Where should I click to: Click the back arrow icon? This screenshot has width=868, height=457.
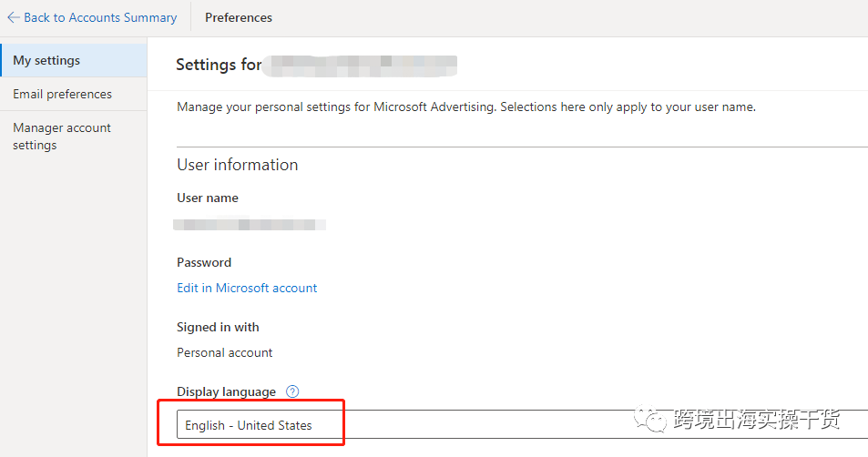click(13, 17)
